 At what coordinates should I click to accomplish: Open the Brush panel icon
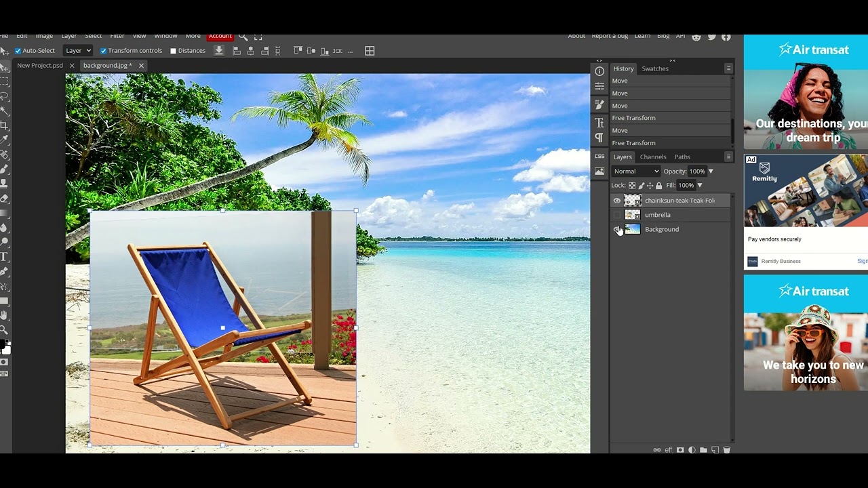pyautogui.click(x=599, y=104)
